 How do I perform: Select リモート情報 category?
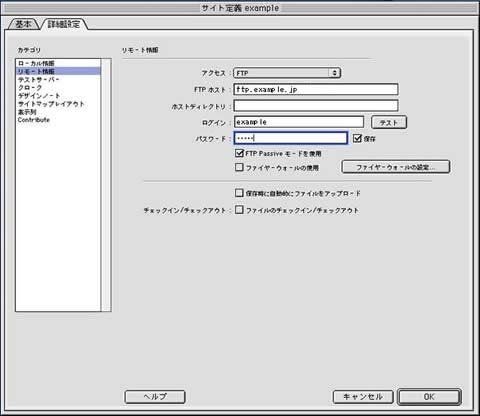pyautogui.click(x=58, y=71)
